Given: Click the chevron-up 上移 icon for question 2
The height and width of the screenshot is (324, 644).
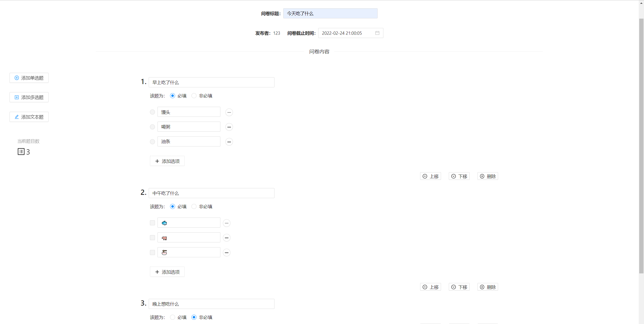Looking at the screenshot, I should click(x=425, y=287).
